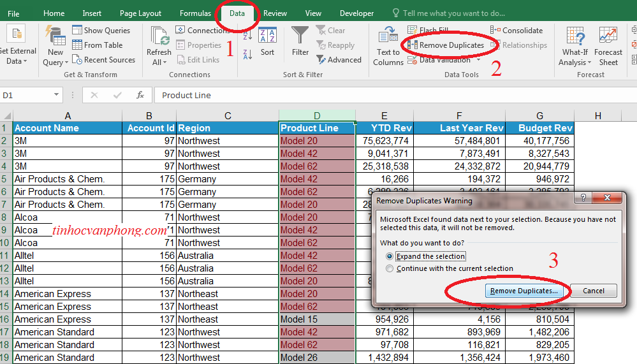Clear the applied filter
Image resolution: width=637 pixels, height=364 pixels.
[x=331, y=30]
